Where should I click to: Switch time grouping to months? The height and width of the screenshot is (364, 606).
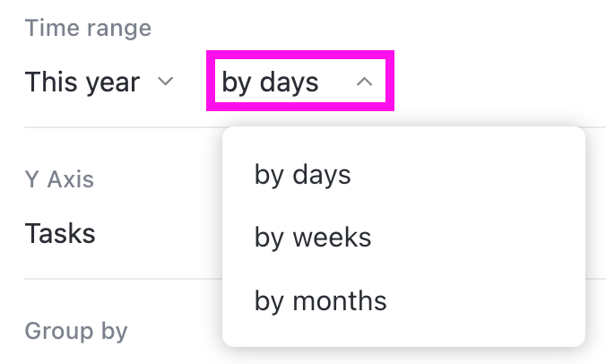pos(321,300)
